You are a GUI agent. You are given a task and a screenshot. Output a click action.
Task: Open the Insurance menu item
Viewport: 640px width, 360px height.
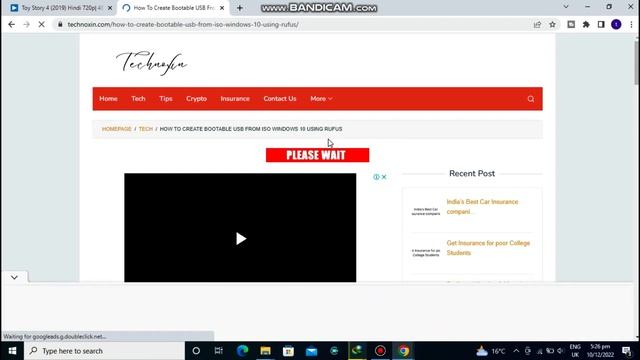point(235,99)
